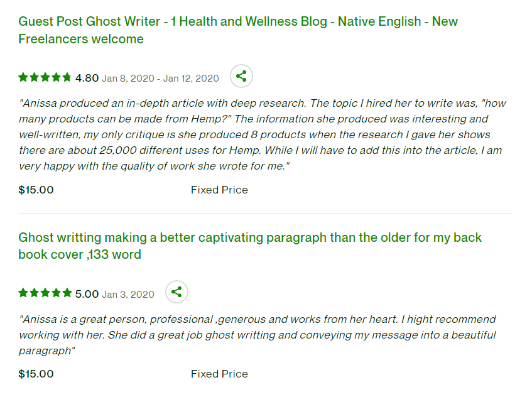Select the 4.80 rating score

click(x=87, y=78)
